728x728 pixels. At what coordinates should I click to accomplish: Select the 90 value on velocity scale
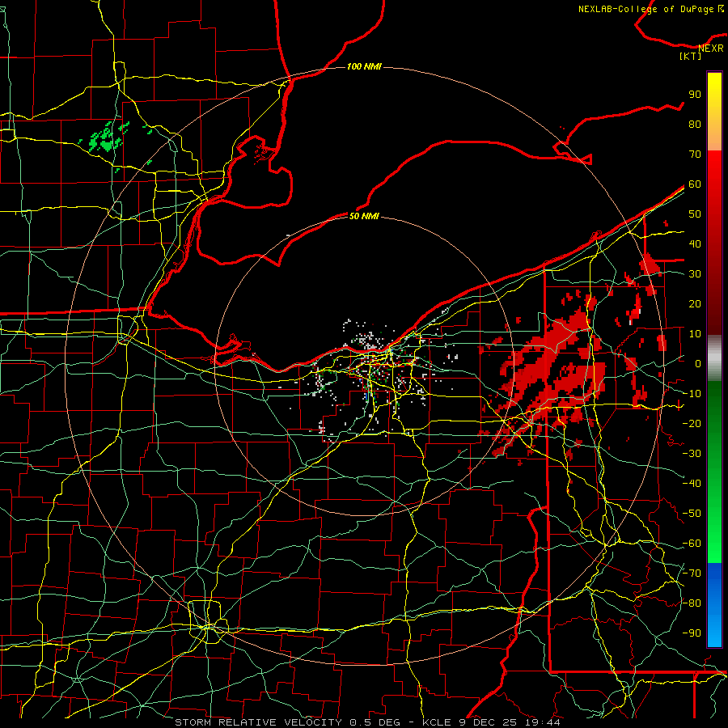point(695,95)
